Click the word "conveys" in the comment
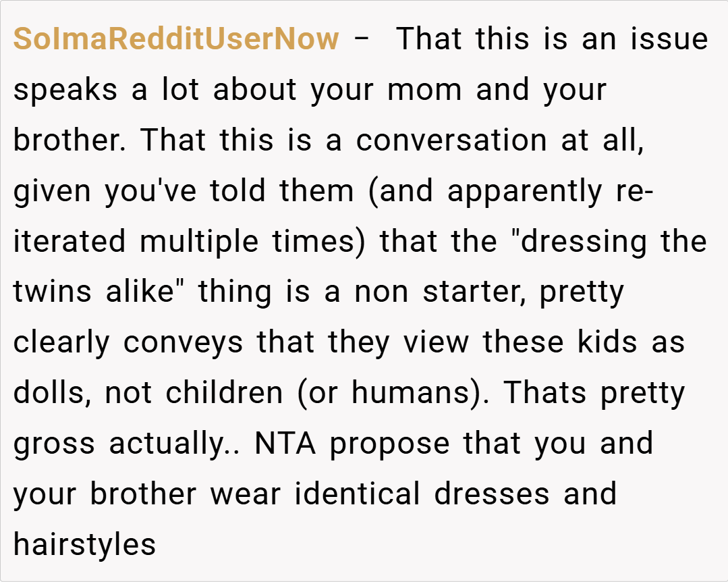This screenshot has width=728, height=582. click(182, 342)
